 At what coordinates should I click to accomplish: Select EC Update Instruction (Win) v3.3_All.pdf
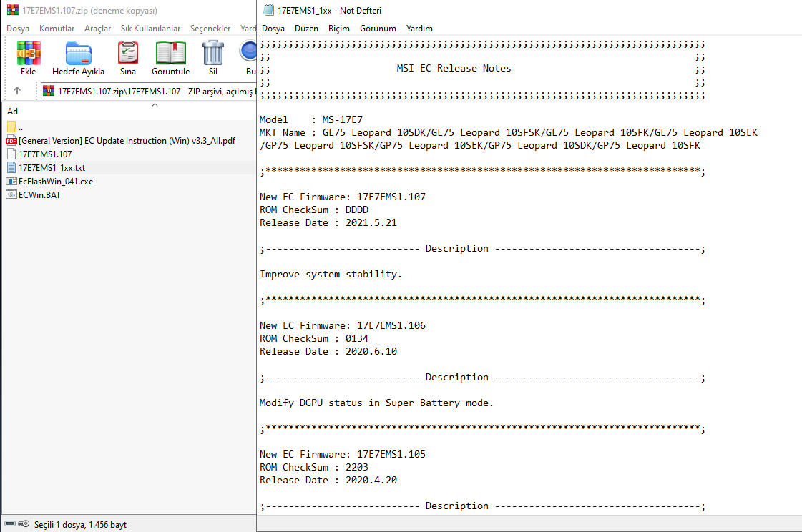click(127, 141)
